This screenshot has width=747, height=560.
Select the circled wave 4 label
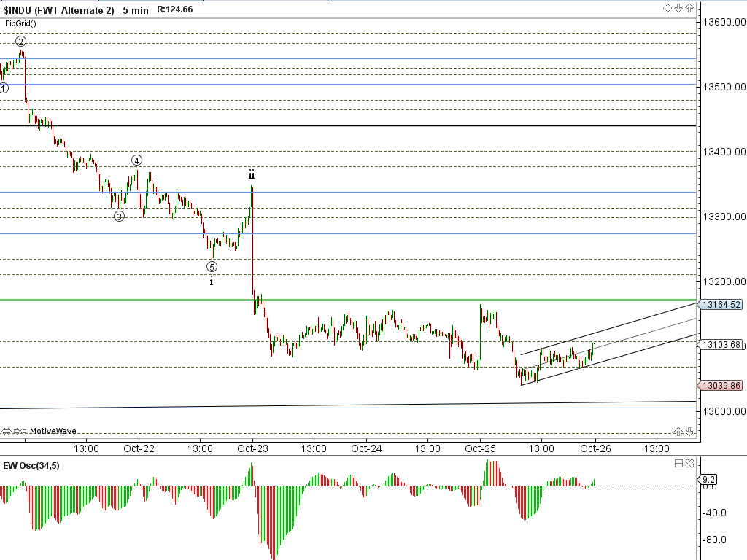point(136,160)
